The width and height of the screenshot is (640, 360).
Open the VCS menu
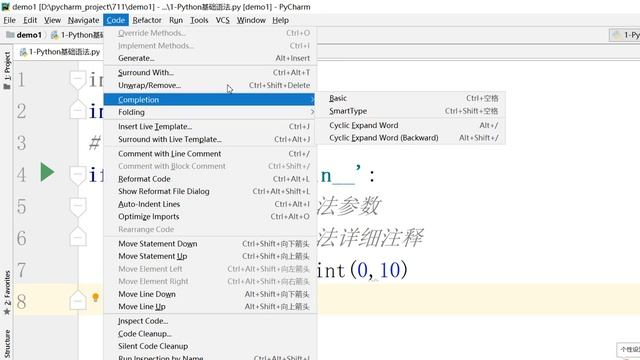click(x=222, y=20)
